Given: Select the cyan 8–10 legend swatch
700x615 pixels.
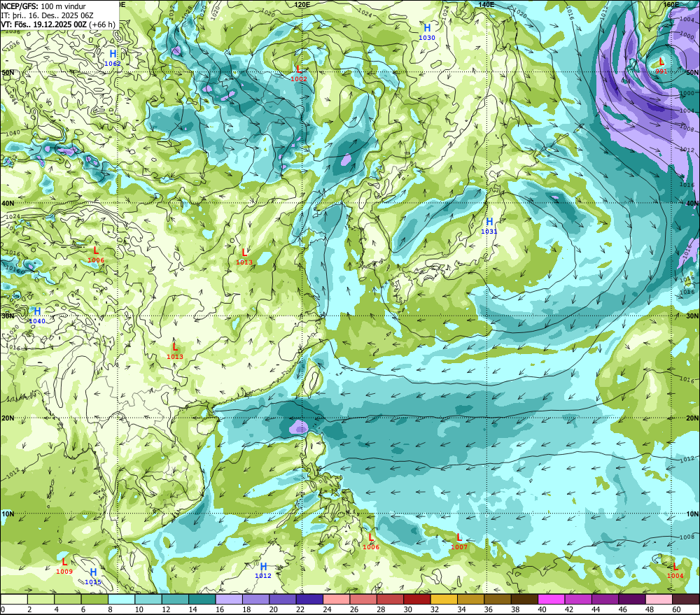Looking at the screenshot, I should point(121,599).
